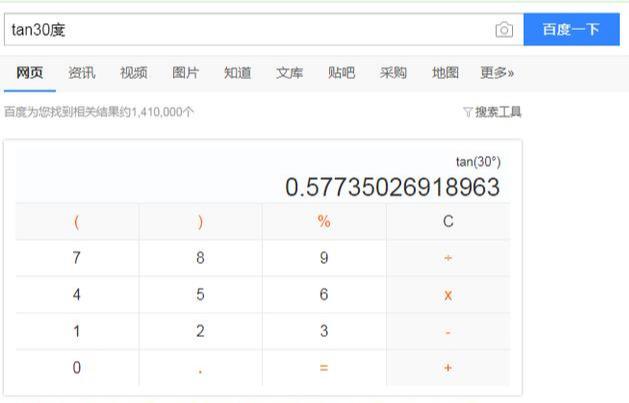Go to the 图片 tab
Viewport: 629px width, 403px height.
click(185, 73)
